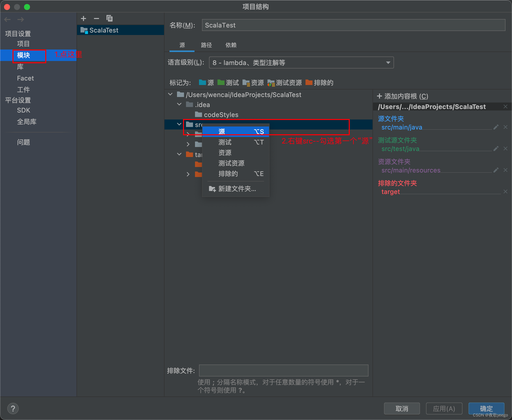Switch to the 路径 tab
The height and width of the screenshot is (420, 512).
pos(206,45)
